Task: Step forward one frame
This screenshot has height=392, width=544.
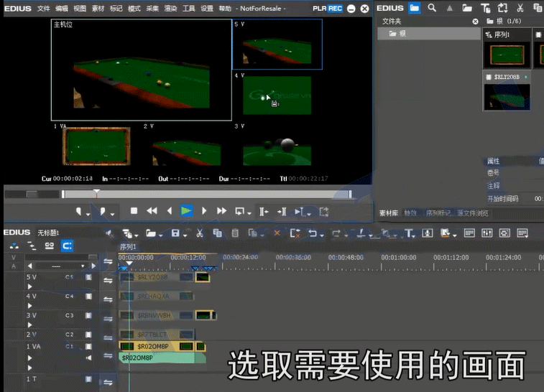Action: [x=204, y=211]
